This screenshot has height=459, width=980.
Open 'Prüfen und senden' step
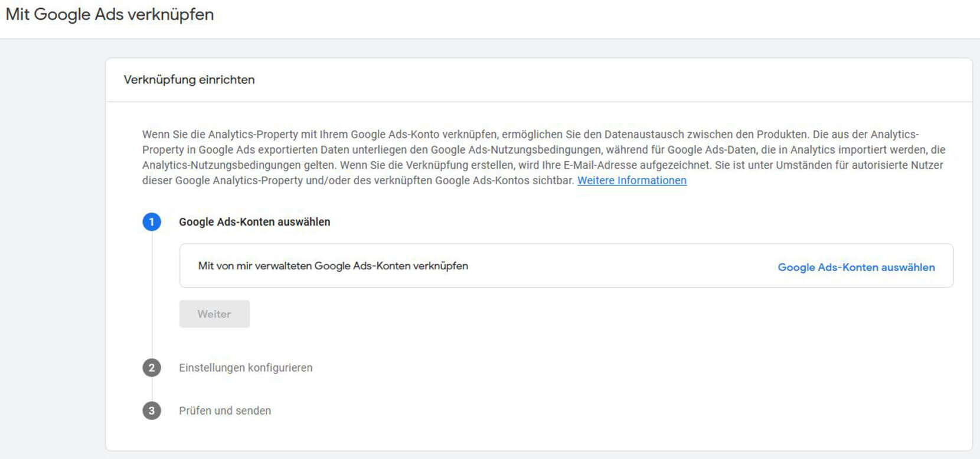pyautogui.click(x=225, y=411)
